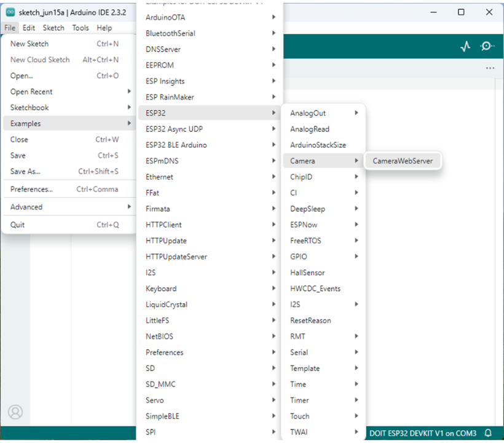
Task: Expand ESP32 Async UDP examples
Action: tap(210, 129)
